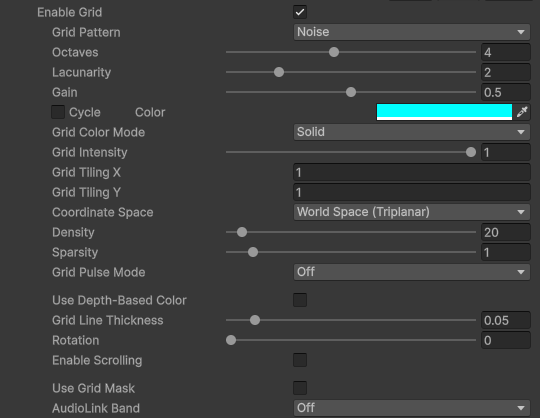Pick grid color with the eyedropper icon

click(522, 112)
